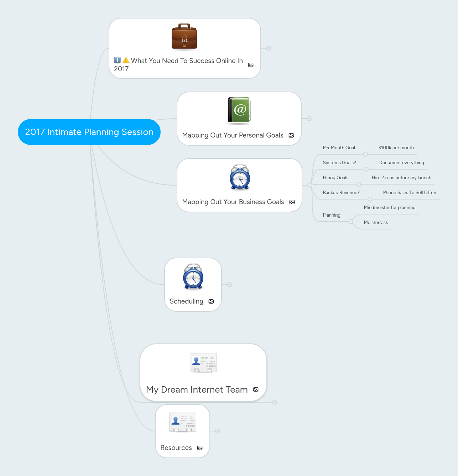Click the number one emoji on the top node

[117, 60]
